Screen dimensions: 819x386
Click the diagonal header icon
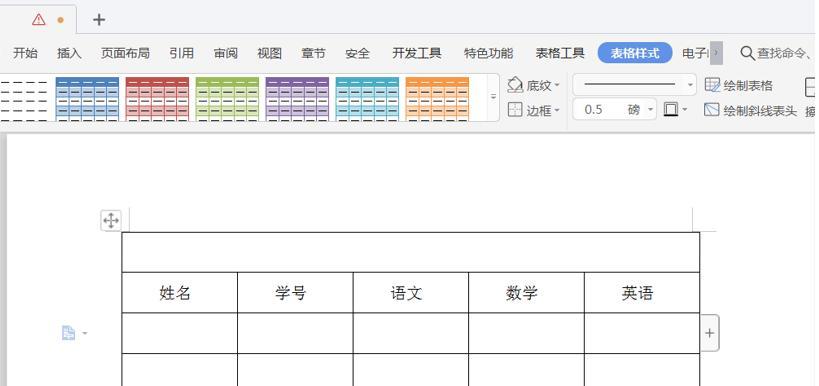coord(711,110)
